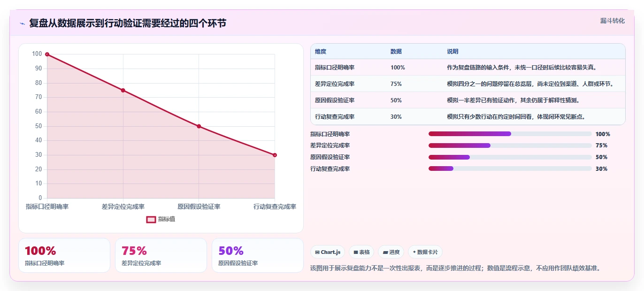Click the chart point at 差异定位完成率 75
The width and height of the screenshot is (644, 291).
(123, 90)
